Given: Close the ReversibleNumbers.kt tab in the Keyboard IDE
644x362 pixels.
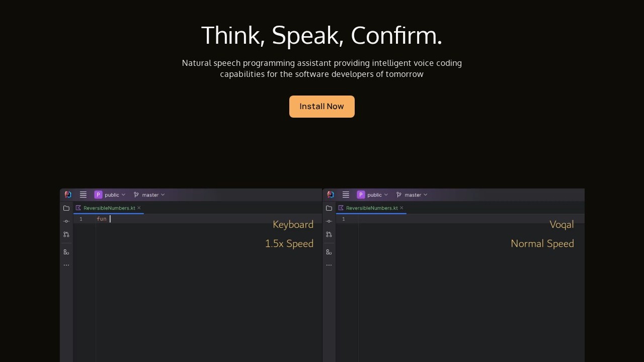Looking at the screenshot, I should 139,208.
